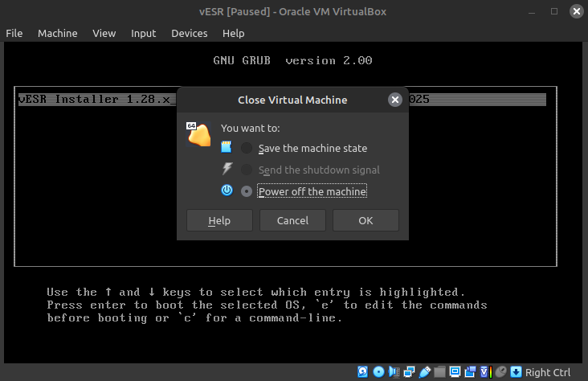Open the shared folders status icon
The height and width of the screenshot is (381, 588).
tap(439, 371)
